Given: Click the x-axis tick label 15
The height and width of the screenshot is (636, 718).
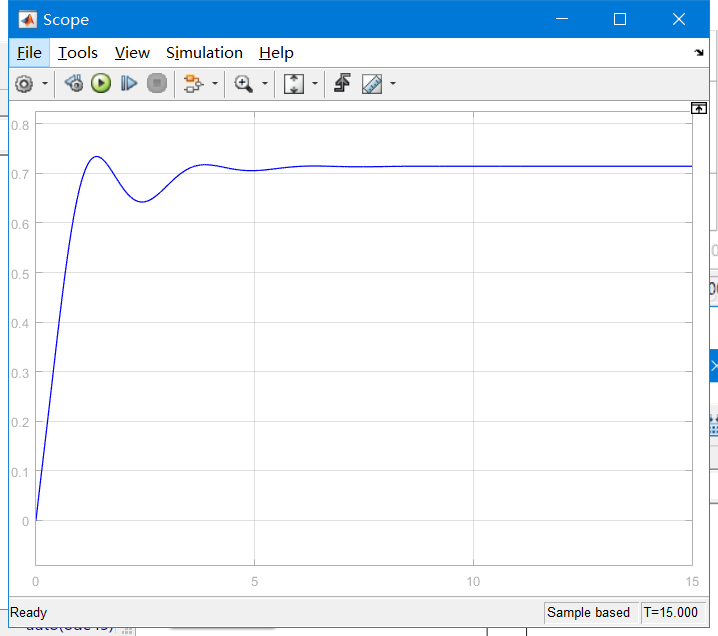Looking at the screenshot, I should click(x=692, y=582).
